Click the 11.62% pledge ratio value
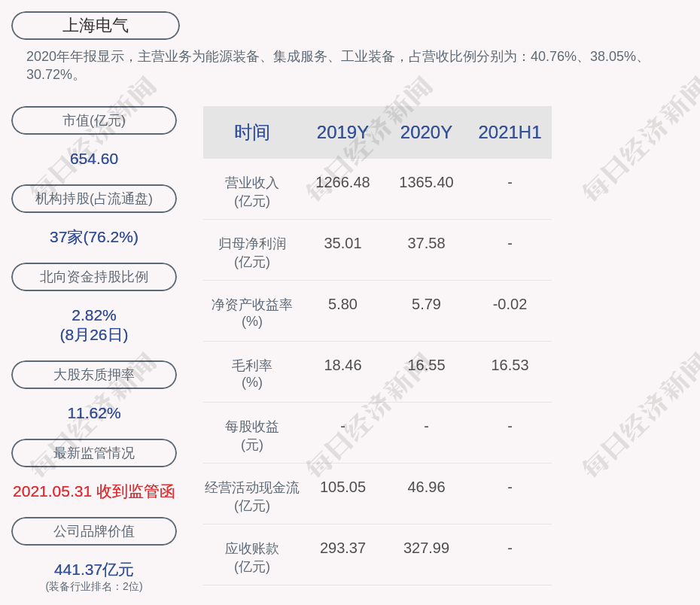Screen dimensions: 700x605 point(94,413)
